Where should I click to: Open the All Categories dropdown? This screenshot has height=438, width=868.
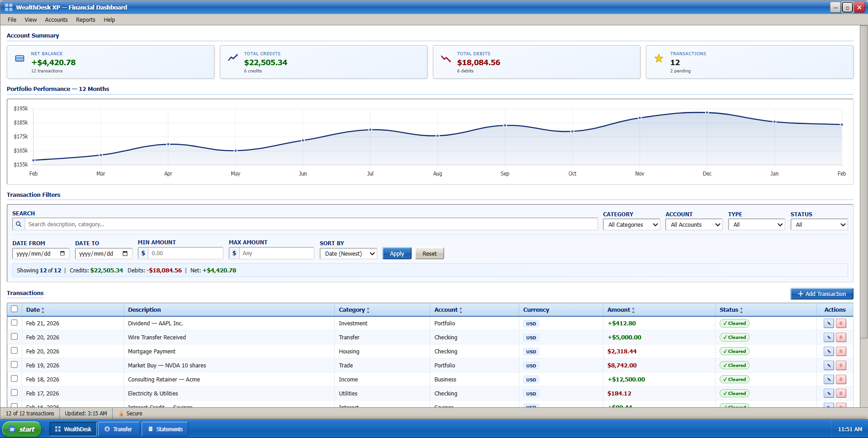tap(631, 224)
